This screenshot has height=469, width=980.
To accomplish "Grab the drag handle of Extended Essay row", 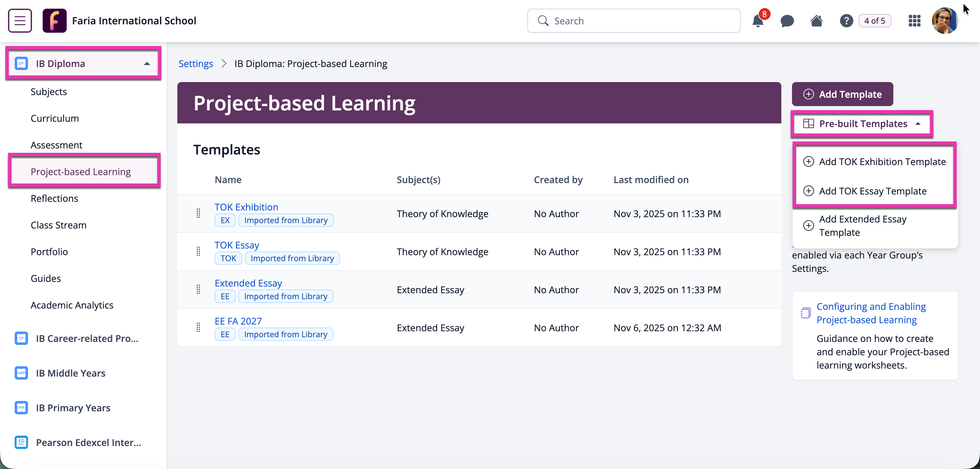I will point(198,289).
